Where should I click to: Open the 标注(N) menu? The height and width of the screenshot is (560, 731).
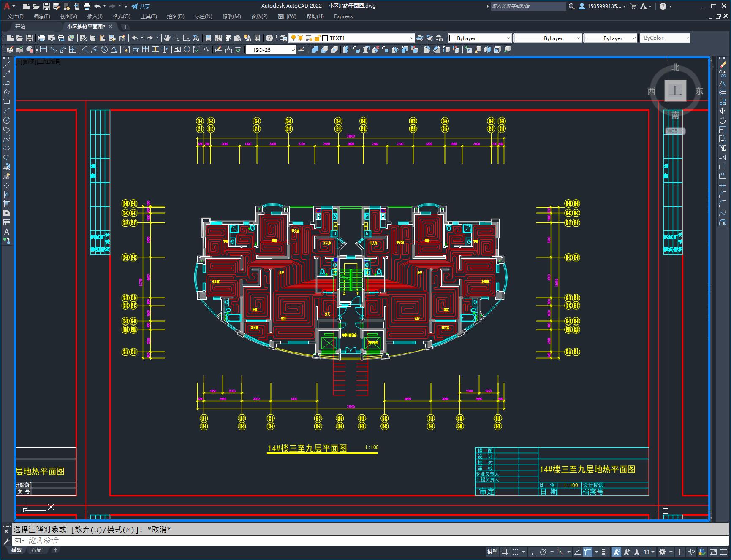tap(203, 16)
